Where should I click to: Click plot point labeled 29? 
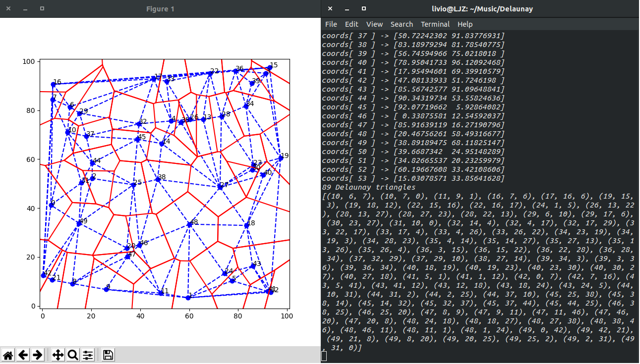click(79, 113)
